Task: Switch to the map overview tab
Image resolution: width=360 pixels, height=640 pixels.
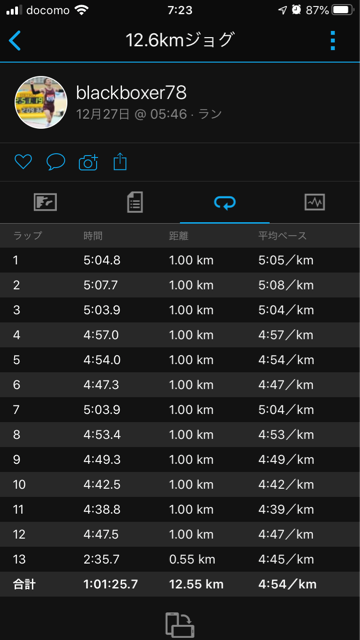Action: click(x=45, y=202)
